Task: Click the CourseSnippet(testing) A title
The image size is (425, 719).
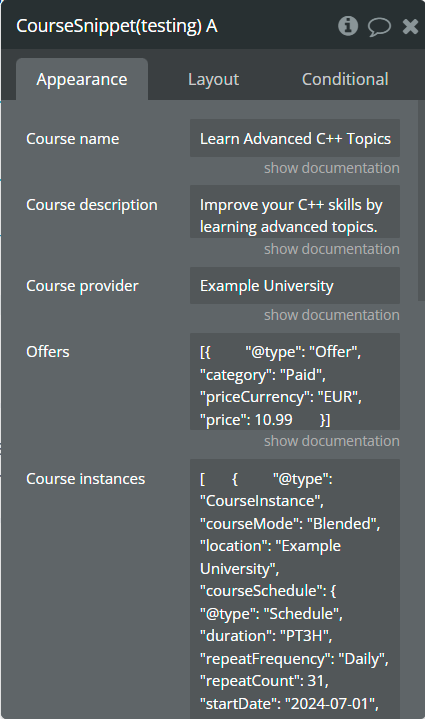Action: [x=117, y=26]
